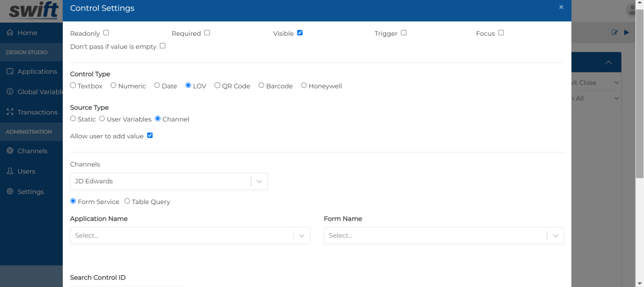Click the Applications icon in sidebar
Screen dimensions: 644x287
click(x=10, y=72)
